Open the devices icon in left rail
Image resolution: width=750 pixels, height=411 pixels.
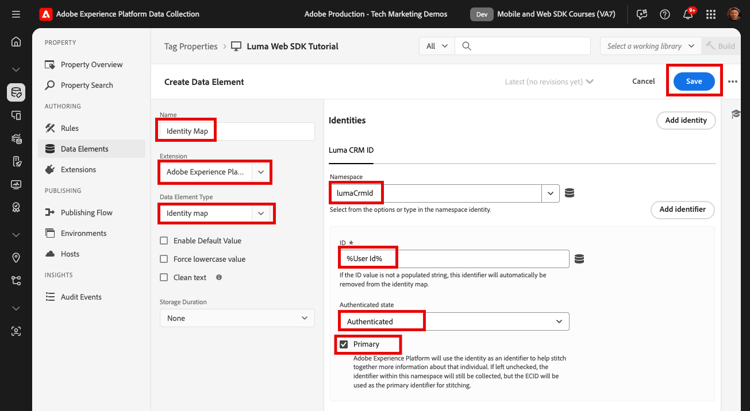click(x=16, y=115)
